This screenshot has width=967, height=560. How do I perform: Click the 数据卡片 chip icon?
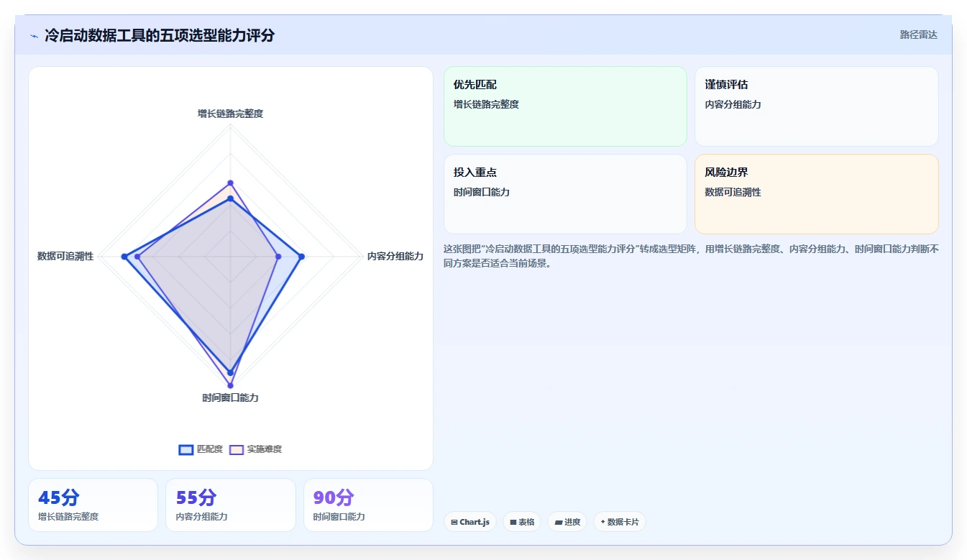coord(602,522)
